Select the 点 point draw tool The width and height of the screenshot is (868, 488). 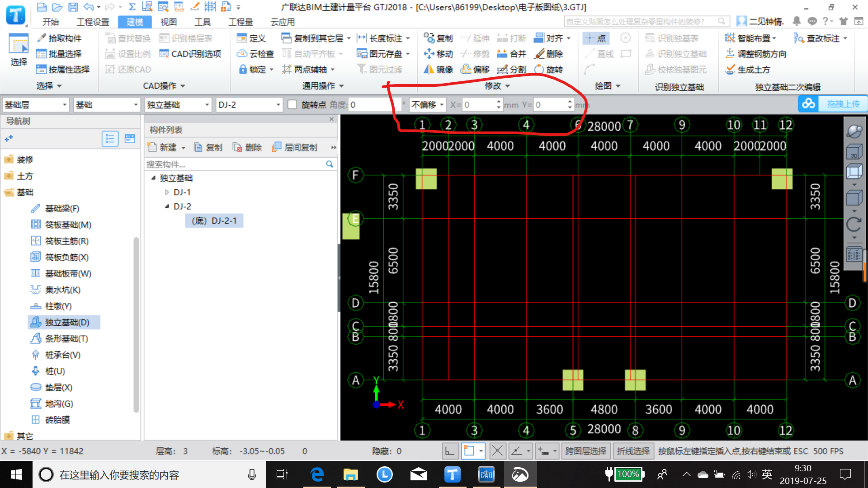click(596, 38)
